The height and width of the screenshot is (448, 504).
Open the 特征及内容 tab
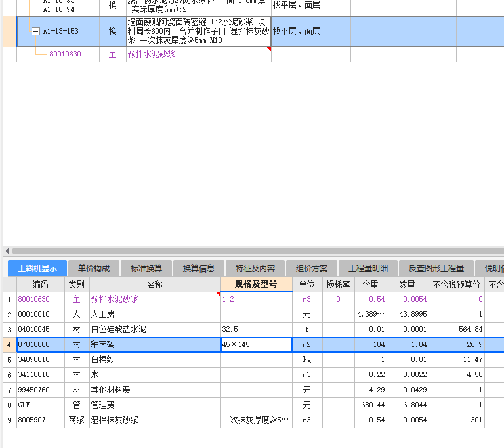coord(255,269)
